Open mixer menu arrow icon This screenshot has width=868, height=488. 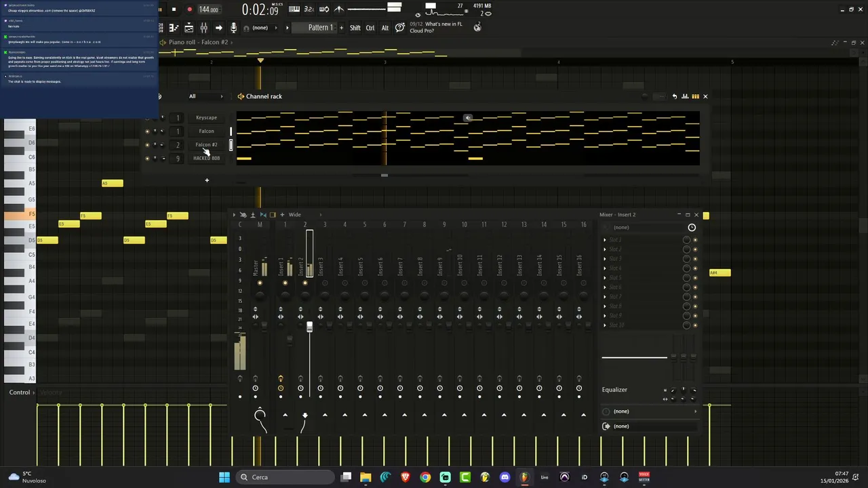pyautogui.click(x=234, y=215)
